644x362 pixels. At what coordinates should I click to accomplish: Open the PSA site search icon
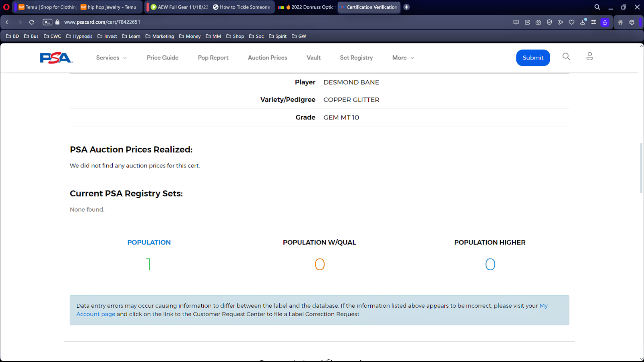(566, 57)
